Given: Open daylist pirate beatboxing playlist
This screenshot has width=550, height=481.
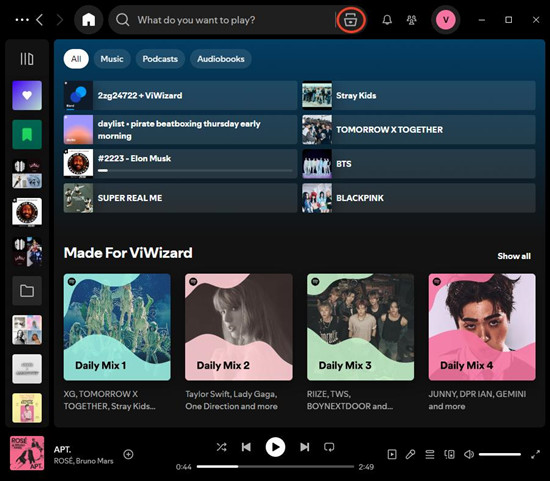Looking at the screenshot, I should tap(180, 129).
